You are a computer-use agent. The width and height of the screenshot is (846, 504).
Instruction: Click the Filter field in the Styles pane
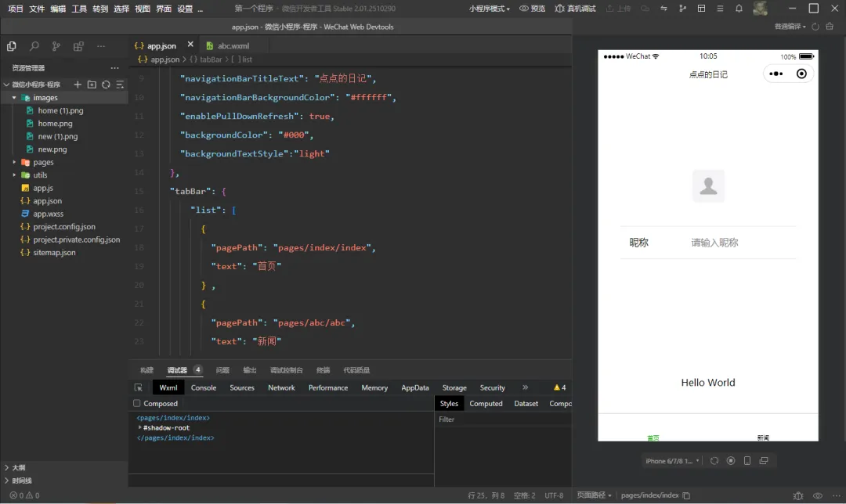tap(503, 419)
